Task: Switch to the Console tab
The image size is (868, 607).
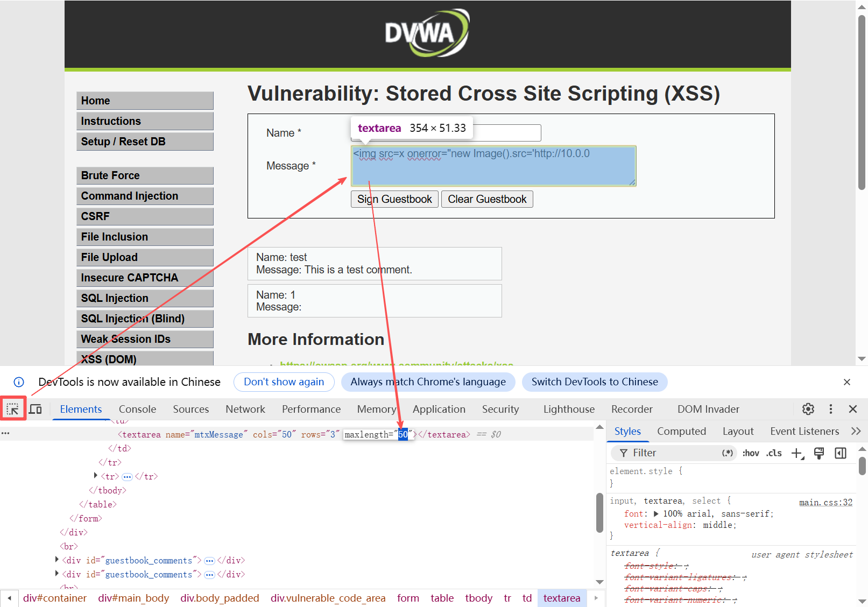Action: pos(137,409)
